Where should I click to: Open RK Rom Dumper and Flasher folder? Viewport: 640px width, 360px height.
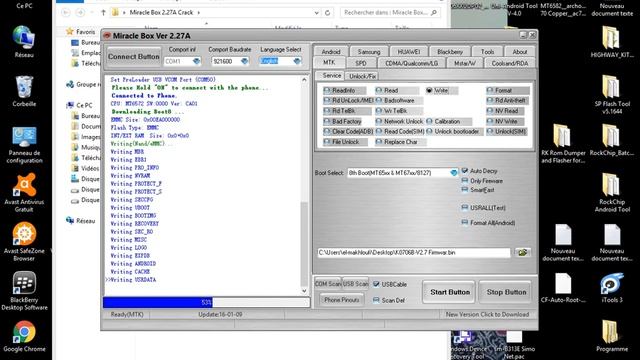click(x=563, y=144)
